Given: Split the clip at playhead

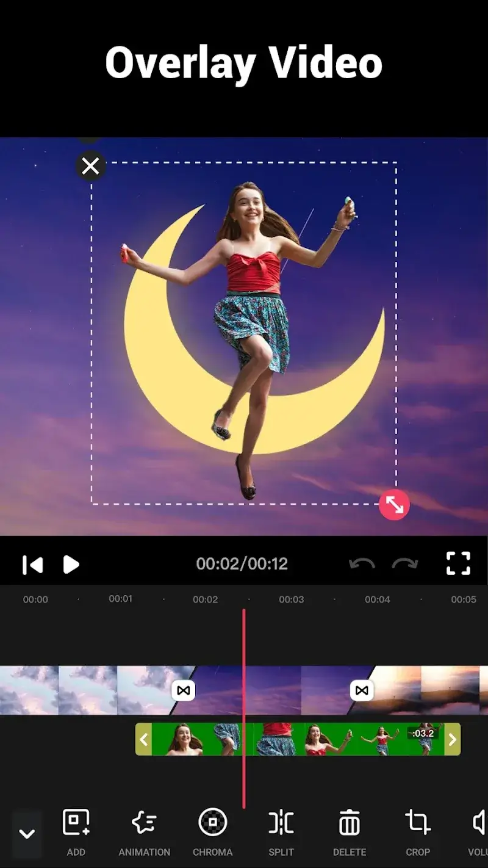Looking at the screenshot, I should tap(281, 831).
